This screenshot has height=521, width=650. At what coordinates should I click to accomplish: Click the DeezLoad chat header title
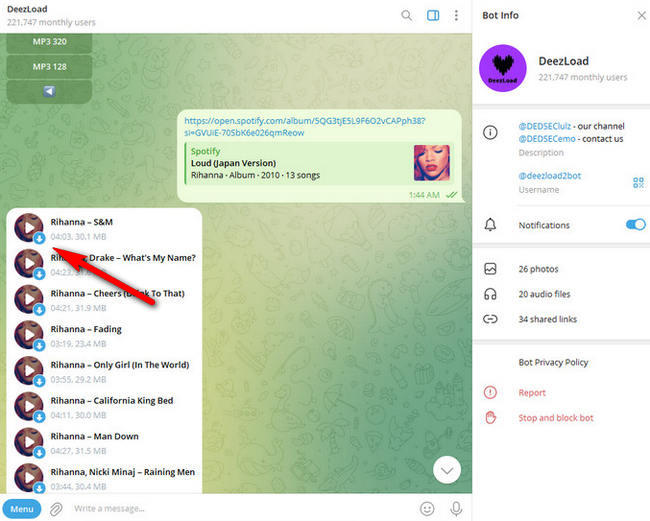point(27,9)
